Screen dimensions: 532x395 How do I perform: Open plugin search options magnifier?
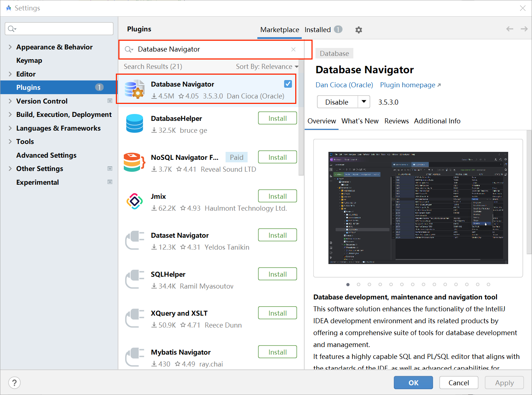[x=129, y=49]
